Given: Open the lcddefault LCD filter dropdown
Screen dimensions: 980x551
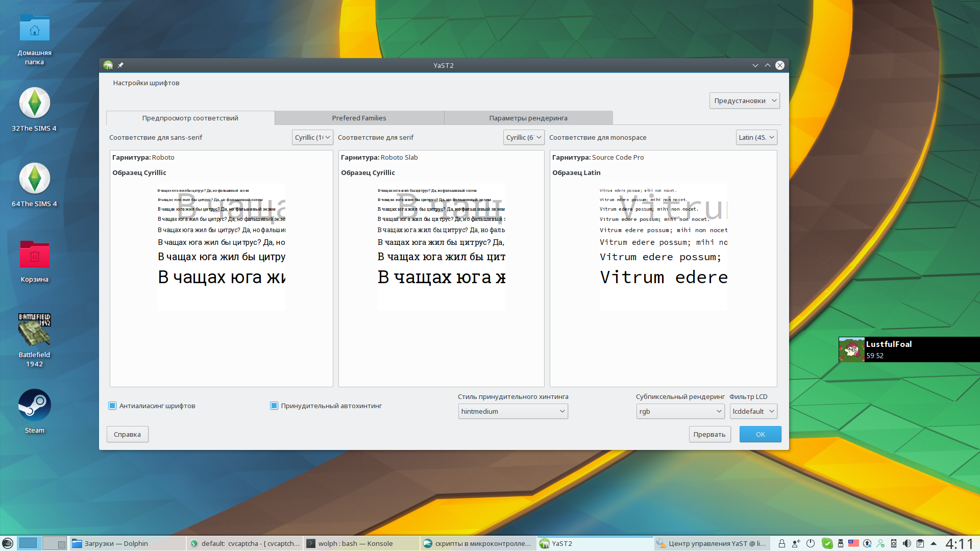Looking at the screenshot, I should pyautogui.click(x=753, y=411).
